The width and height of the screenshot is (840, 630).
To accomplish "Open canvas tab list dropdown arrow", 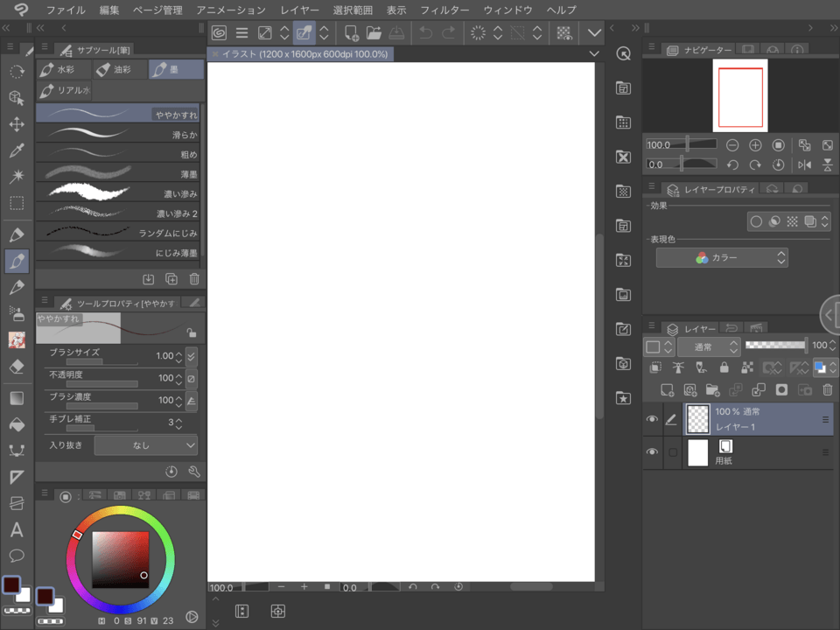I will point(594,53).
